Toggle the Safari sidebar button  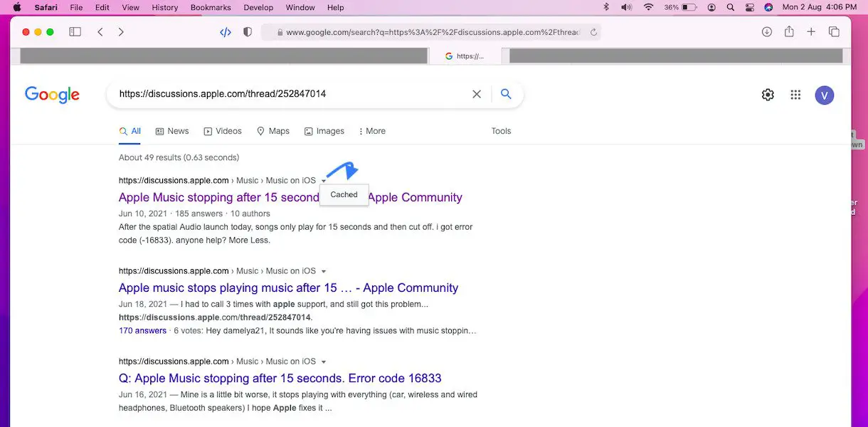click(x=75, y=32)
